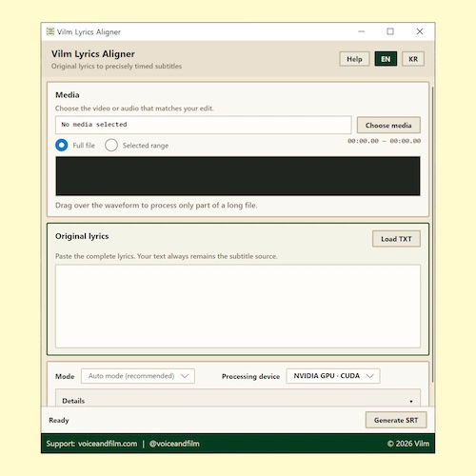Switch interface language to KR
The height and width of the screenshot is (476, 476).
pos(413,59)
